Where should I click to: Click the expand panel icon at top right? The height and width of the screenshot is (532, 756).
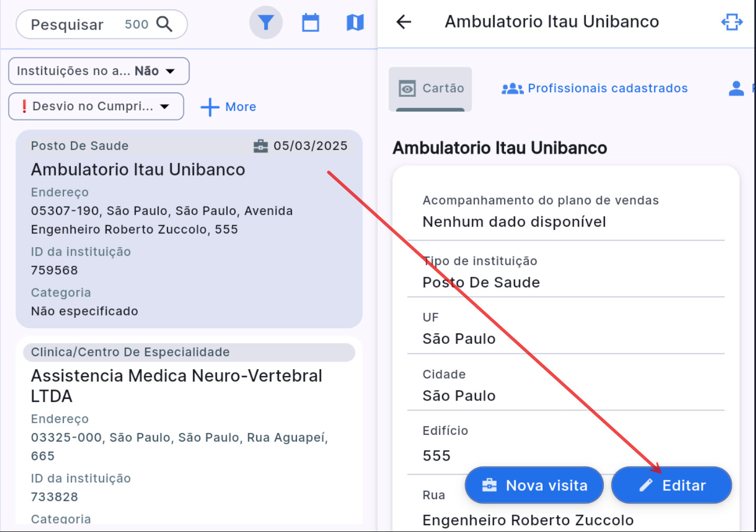[x=732, y=22]
